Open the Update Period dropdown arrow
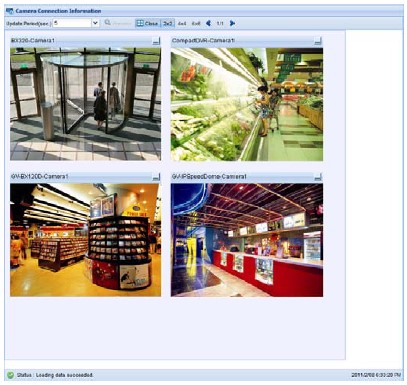This screenshot has height=385, width=407. 95,23
